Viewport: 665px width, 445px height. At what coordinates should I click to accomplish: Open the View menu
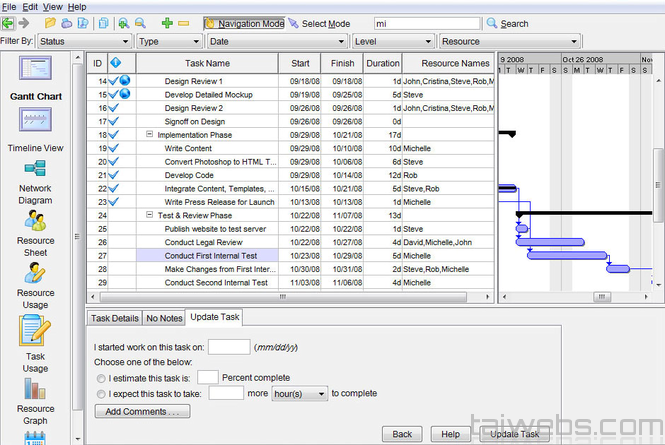[x=52, y=7]
